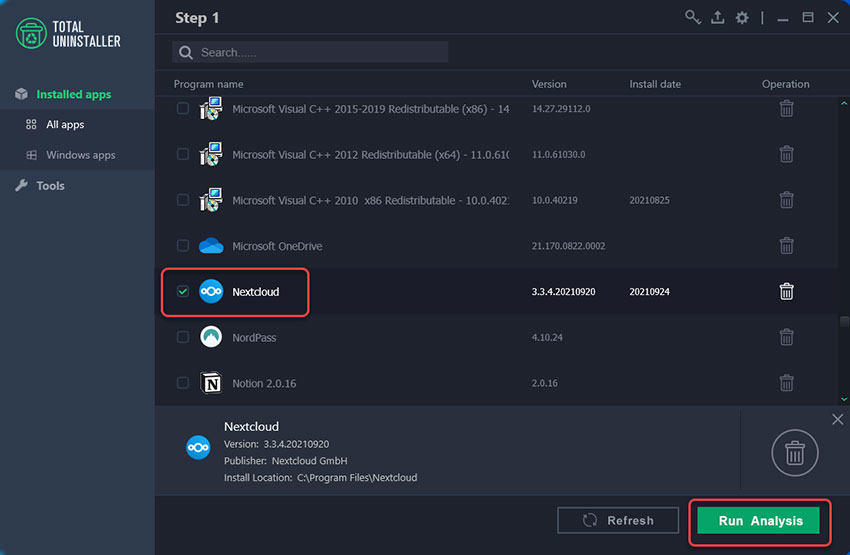Image resolution: width=850 pixels, height=555 pixels.
Task: Click the Nextcloud app icon in list
Action: point(211,292)
